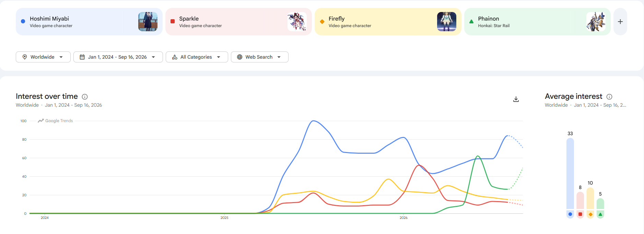This screenshot has width=644, height=234.
Task: Click the globe icon for Web Search
Action: coord(239,57)
